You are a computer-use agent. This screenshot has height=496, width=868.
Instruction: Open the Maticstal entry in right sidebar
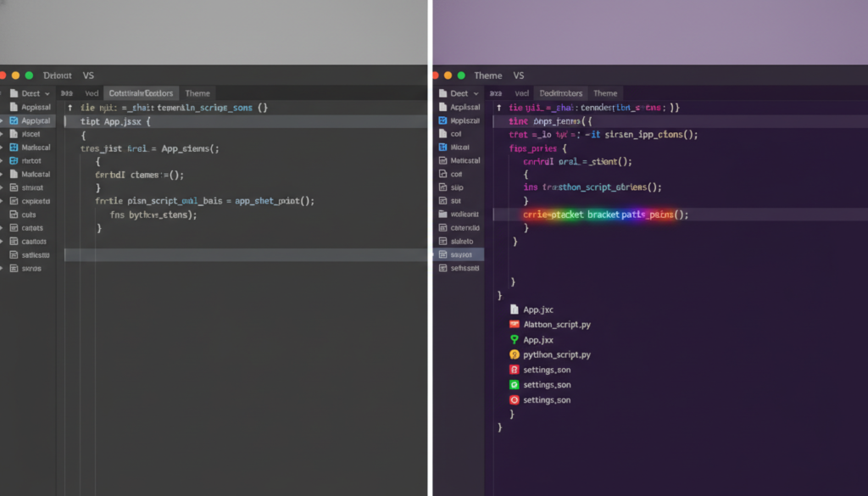tap(465, 160)
